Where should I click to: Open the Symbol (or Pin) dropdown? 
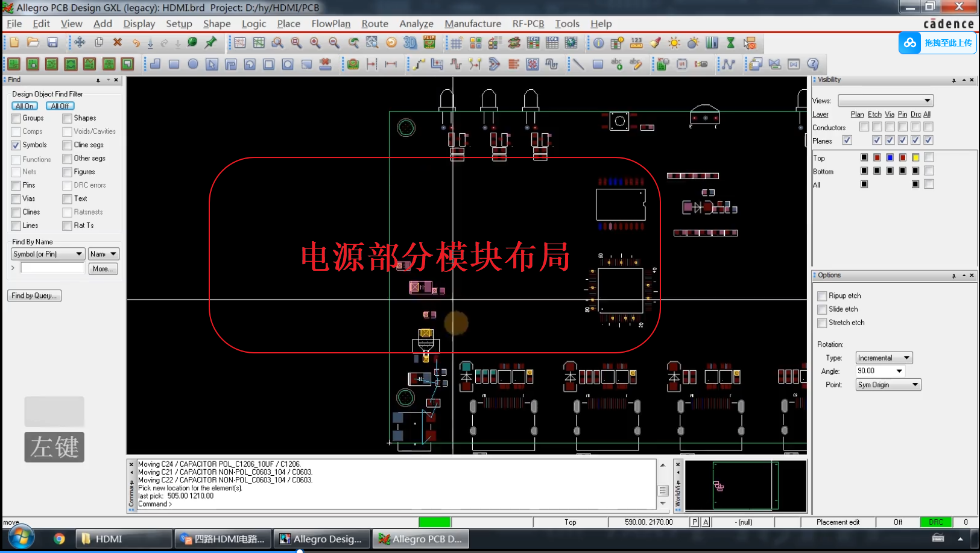tap(48, 254)
